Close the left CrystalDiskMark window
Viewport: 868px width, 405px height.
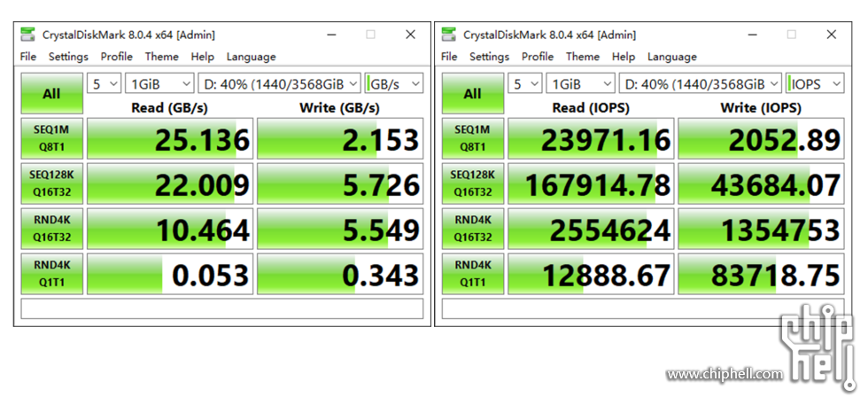(410, 35)
